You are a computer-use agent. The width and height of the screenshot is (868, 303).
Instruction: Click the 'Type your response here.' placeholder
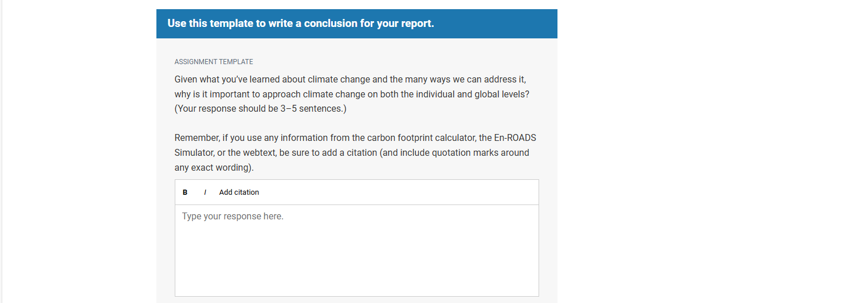(x=233, y=217)
